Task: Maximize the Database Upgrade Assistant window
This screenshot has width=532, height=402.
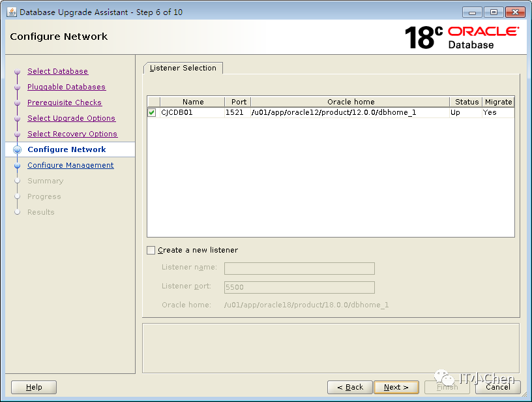Action: click(494, 12)
